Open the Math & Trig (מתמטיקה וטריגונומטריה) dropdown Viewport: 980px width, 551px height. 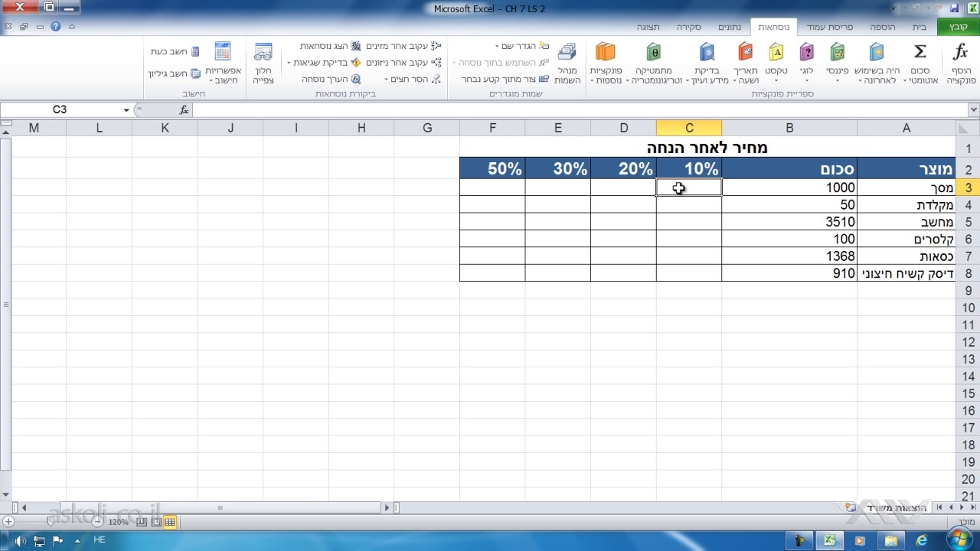point(653,63)
